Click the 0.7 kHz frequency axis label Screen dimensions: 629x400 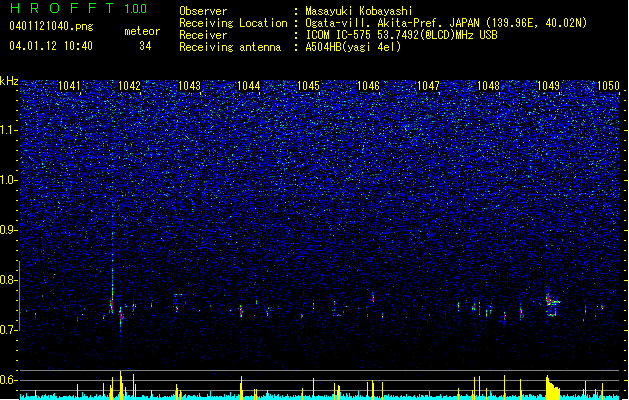9,330
